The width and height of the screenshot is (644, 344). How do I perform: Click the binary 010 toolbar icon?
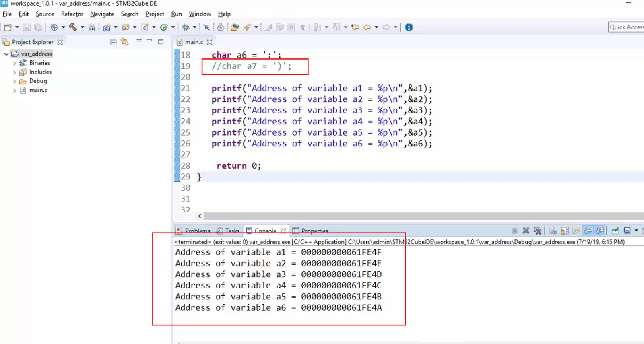click(x=92, y=27)
